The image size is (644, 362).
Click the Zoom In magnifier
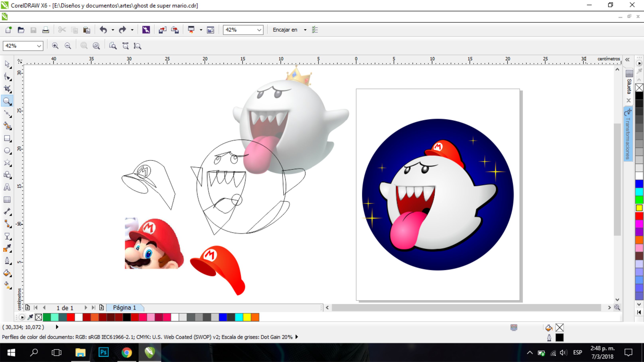tap(55, 46)
